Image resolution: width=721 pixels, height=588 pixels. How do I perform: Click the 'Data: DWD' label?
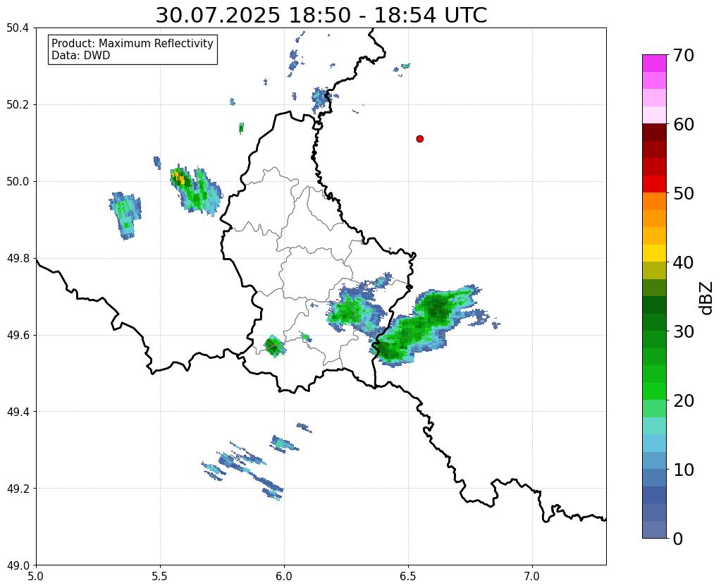[x=81, y=55]
